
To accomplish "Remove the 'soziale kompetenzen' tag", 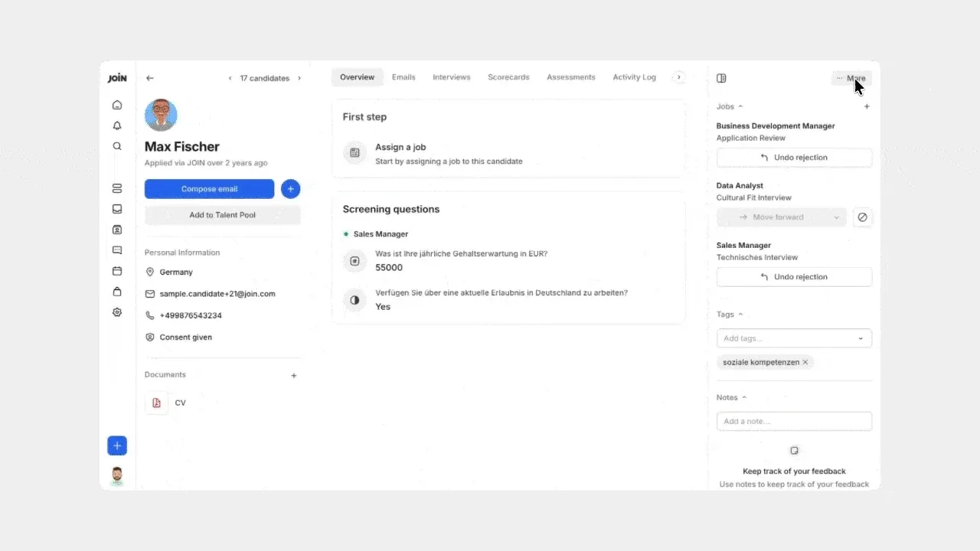I will click(805, 363).
